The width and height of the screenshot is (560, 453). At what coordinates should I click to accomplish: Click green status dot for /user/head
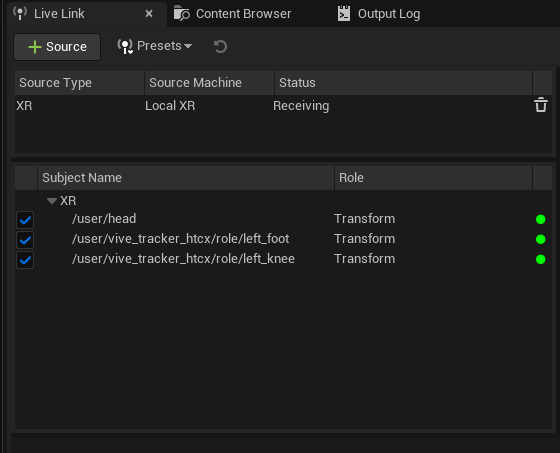point(540,219)
